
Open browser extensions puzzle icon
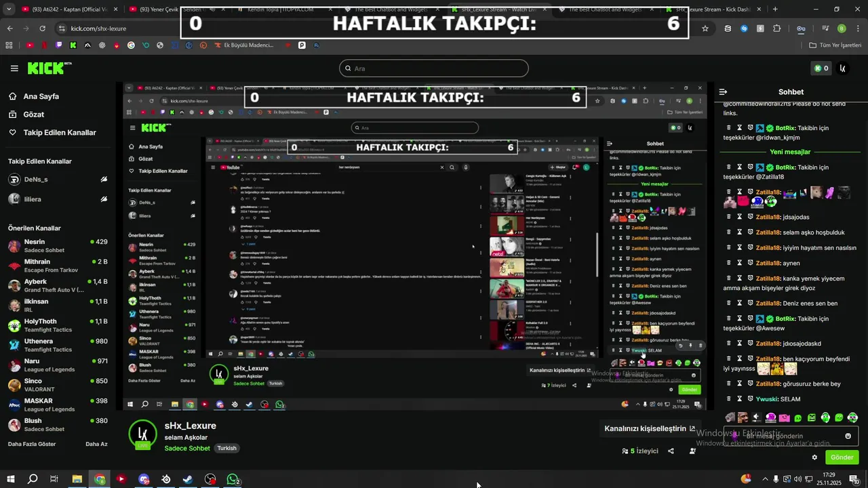(x=777, y=28)
